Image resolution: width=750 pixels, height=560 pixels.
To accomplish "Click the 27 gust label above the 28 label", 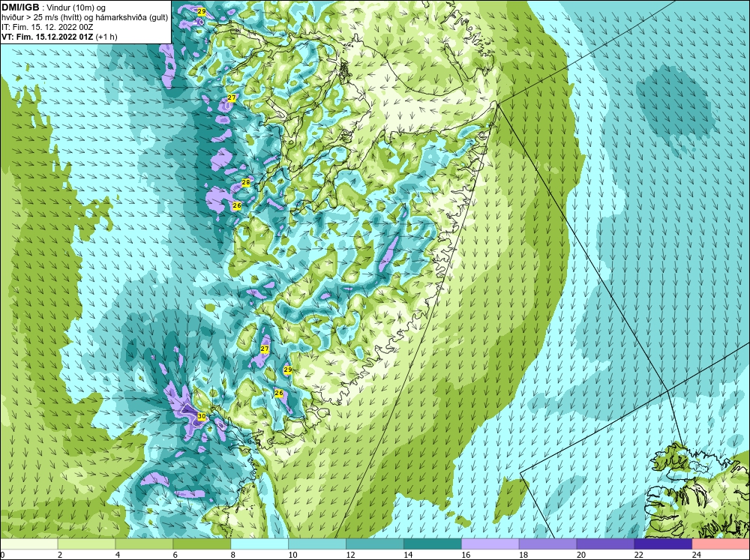I will click(232, 97).
